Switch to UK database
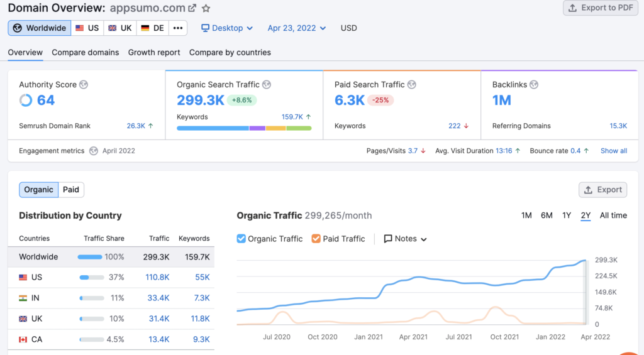The width and height of the screenshot is (644, 355). [120, 28]
